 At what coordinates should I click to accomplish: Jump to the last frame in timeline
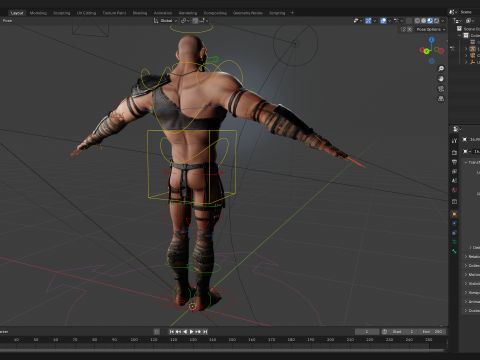205,332
